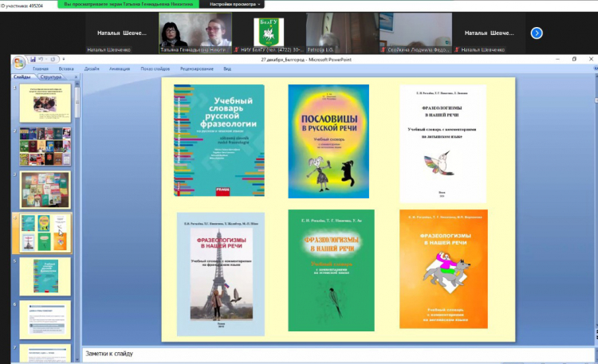This screenshot has height=364, width=598.
Task: Click the Redo icon in quick access toolbar
Action: coord(53,59)
